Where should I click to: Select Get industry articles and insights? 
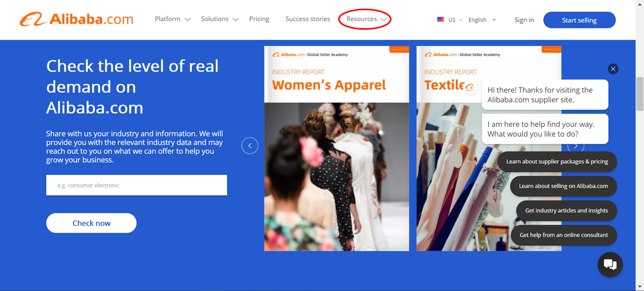coord(567,210)
